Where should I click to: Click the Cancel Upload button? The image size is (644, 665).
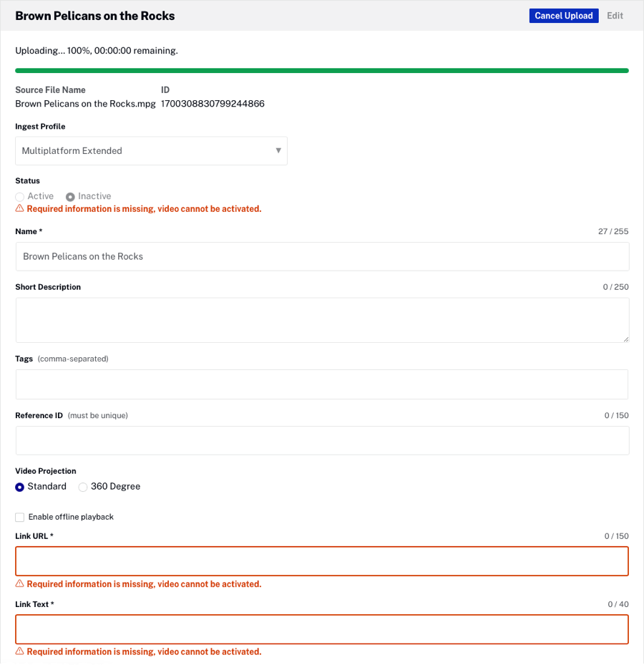pos(563,16)
